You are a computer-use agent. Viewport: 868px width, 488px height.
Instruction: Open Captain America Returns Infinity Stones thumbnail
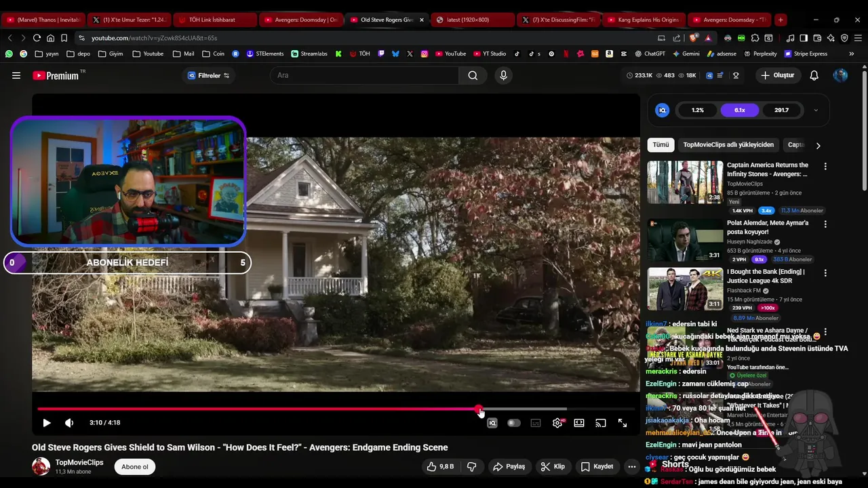tap(685, 182)
